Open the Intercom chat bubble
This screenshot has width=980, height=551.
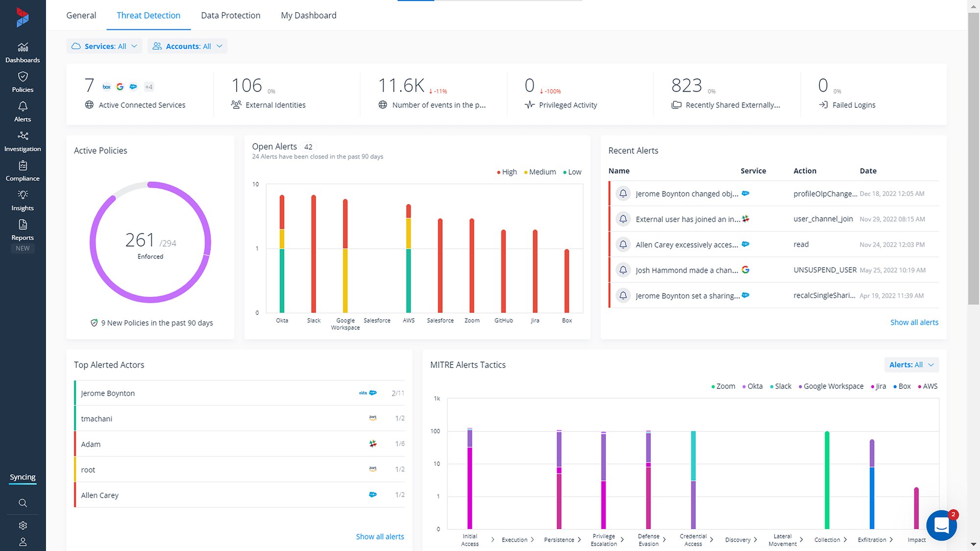941,525
